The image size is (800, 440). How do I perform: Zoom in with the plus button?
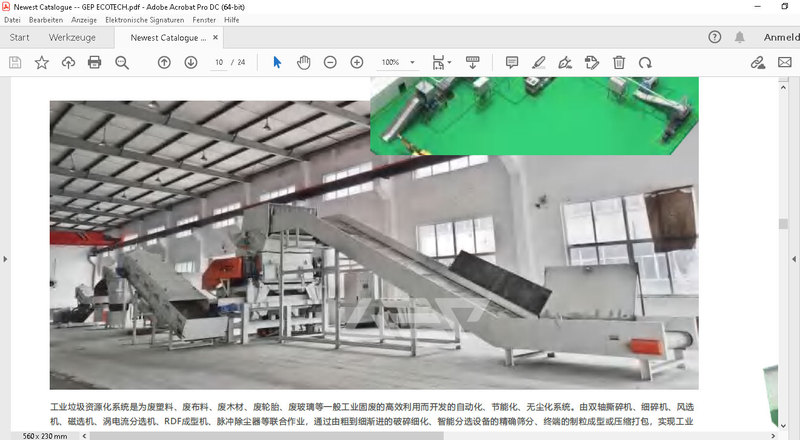coord(357,62)
